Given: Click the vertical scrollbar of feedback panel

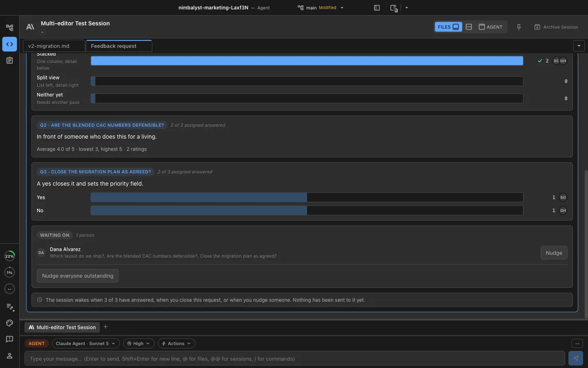Looking at the screenshot, I should coord(586,244).
